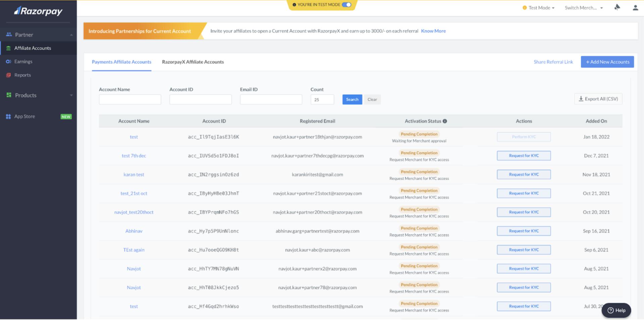This screenshot has height=320, width=644.
Task: Click the Add New Accounts button
Action: pyautogui.click(x=607, y=62)
